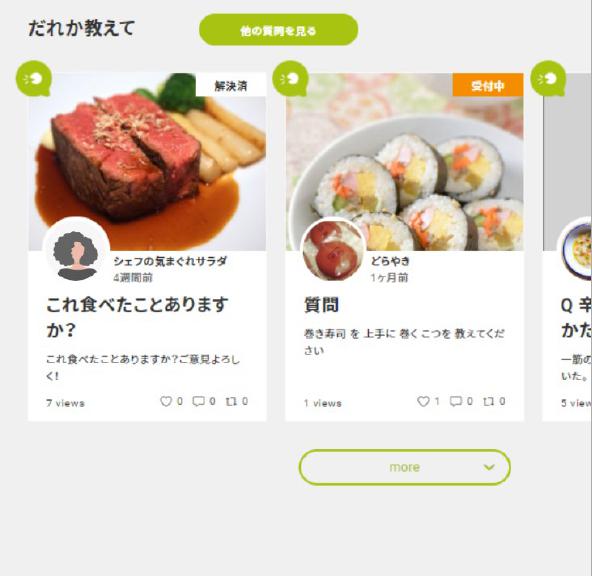The image size is (592, 576).
Task: Click the comment icon on the steak question
Action: pyautogui.click(x=199, y=401)
